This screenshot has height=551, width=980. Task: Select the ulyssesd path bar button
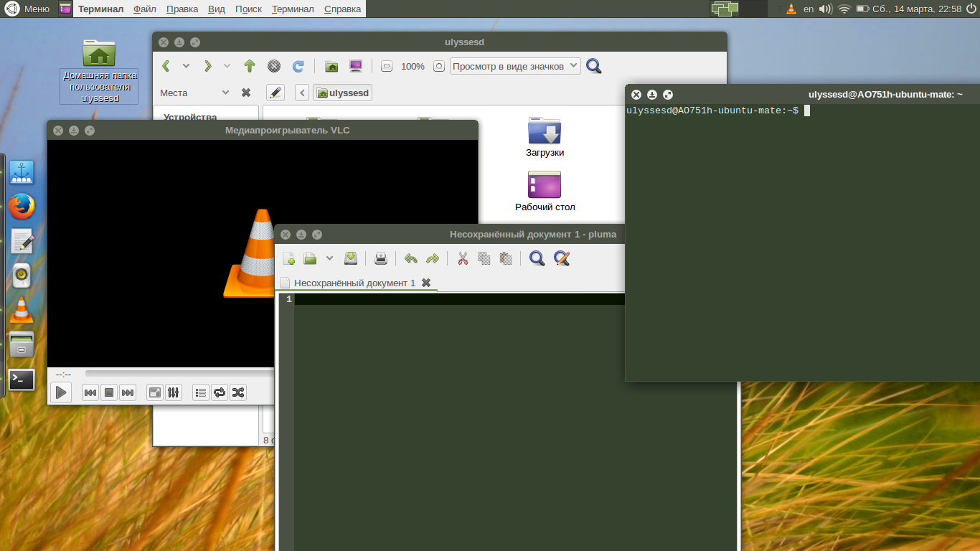(342, 93)
